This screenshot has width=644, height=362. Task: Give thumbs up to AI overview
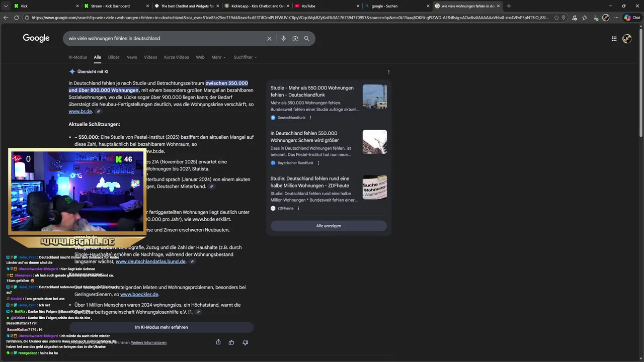(x=231, y=342)
